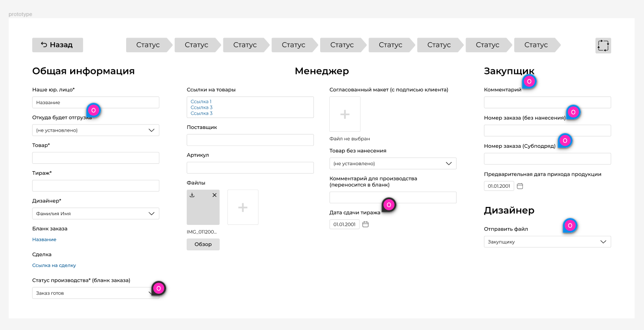Open the Ссылка на сделку link
The image size is (644, 330).
pyautogui.click(x=54, y=265)
